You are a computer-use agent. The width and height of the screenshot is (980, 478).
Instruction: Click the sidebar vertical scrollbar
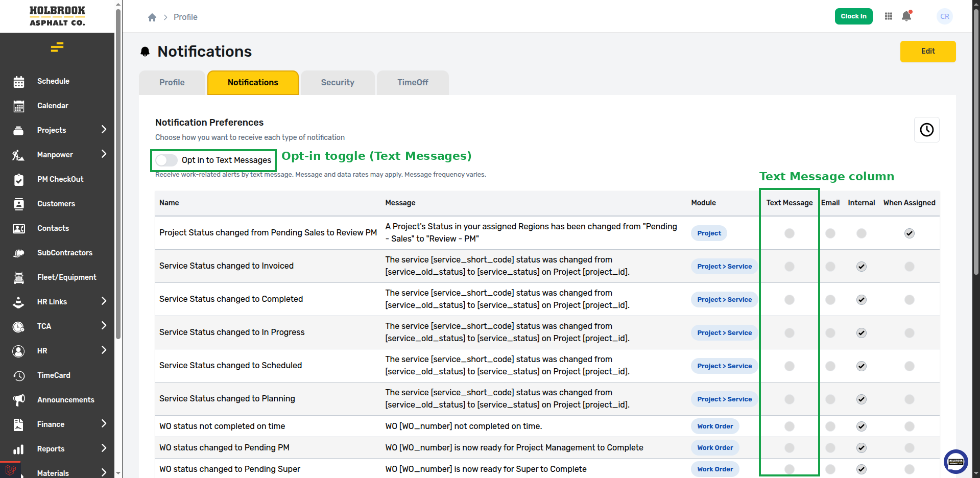(x=118, y=174)
